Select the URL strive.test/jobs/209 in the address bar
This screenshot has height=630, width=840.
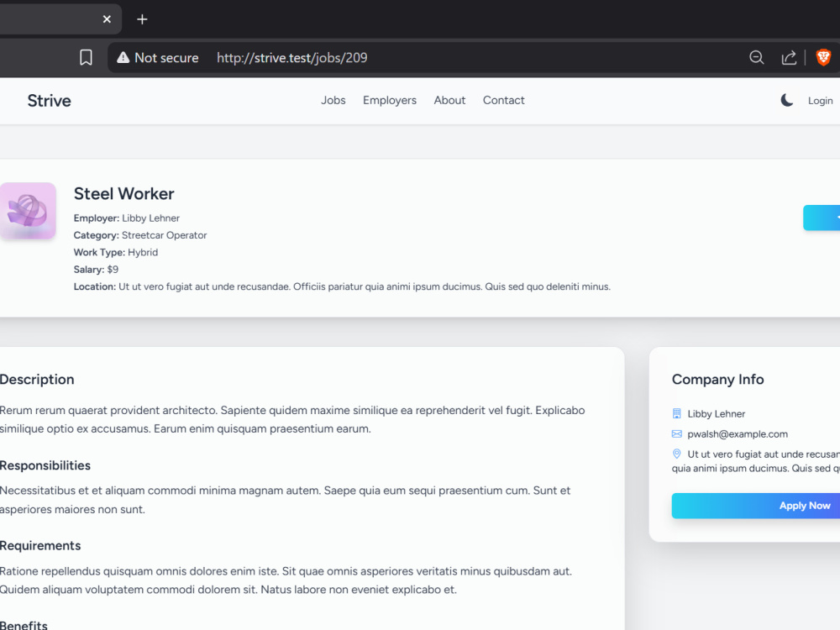pyautogui.click(x=292, y=58)
